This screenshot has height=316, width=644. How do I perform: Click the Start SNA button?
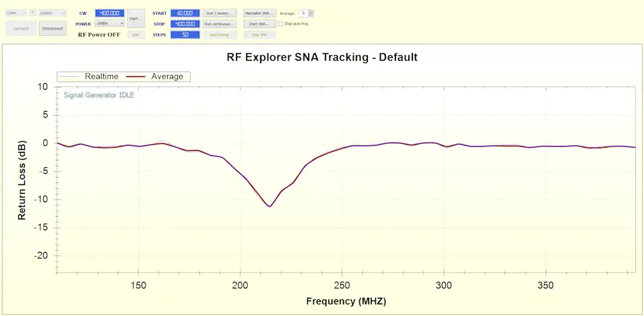[259, 24]
